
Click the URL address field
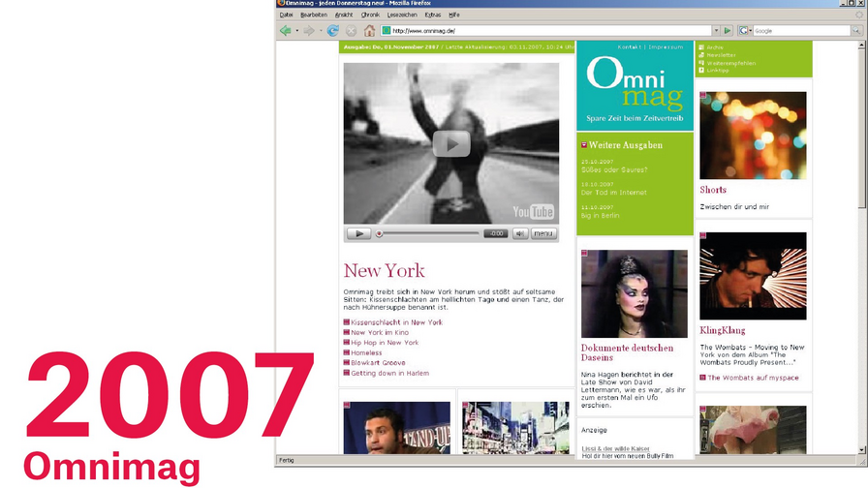tap(546, 31)
